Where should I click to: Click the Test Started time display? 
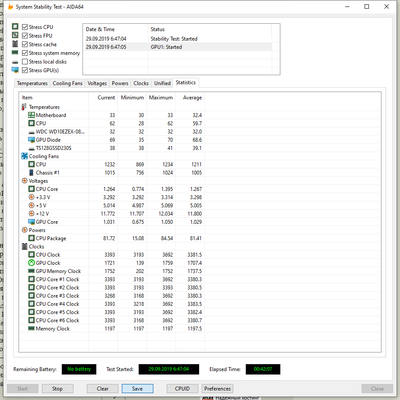point(169,369)
